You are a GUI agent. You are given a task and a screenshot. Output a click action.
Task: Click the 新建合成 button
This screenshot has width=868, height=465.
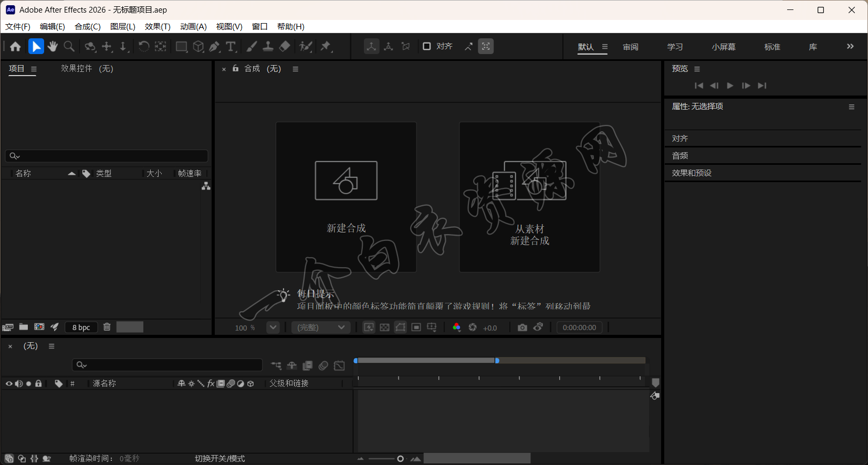(x=346, y=197)
